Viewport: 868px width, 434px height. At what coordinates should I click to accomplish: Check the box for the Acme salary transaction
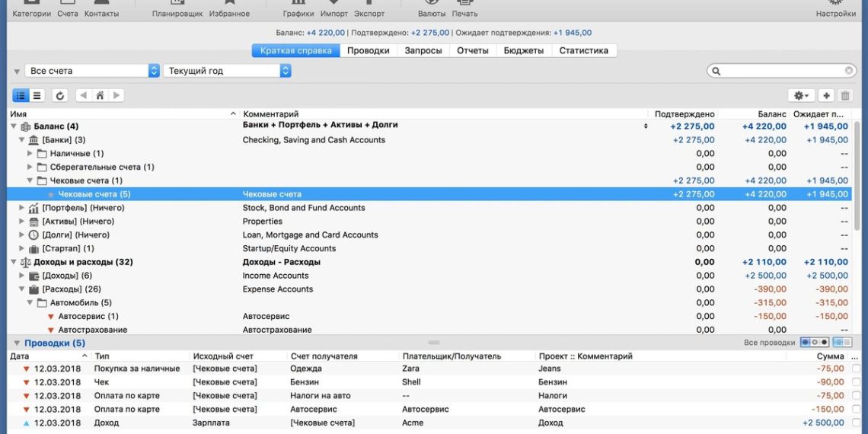[x=857, y=423]
